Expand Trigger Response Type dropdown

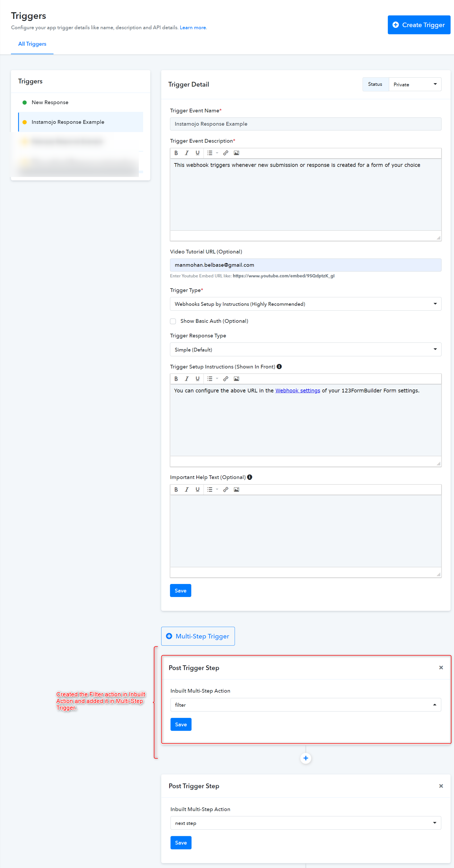pyautogui.click(x=306, y=349)
